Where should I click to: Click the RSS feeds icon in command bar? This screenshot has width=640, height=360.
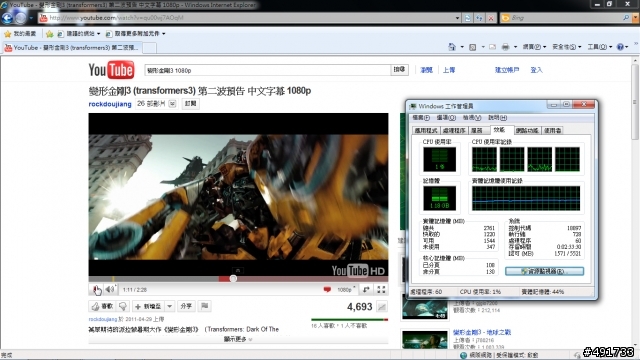(473, 47)
